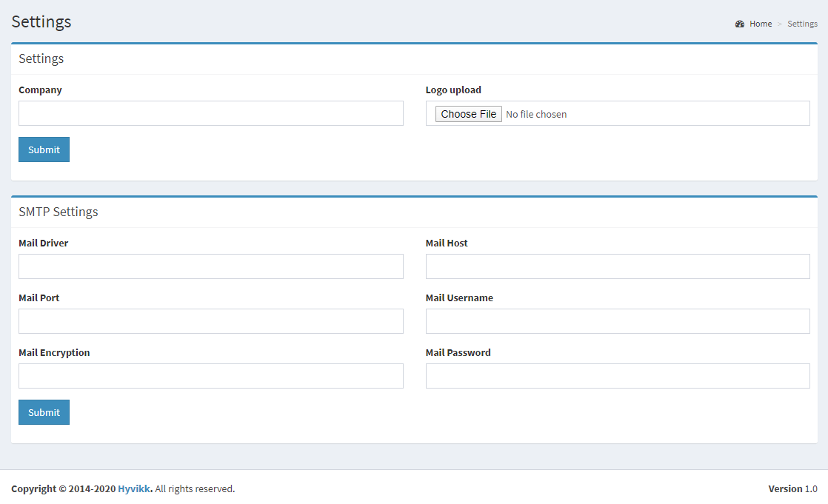Image resolution: width=828 pixels, height=504 pixels.
Task: Click the Logo upload label
Action: click(453, 90)
